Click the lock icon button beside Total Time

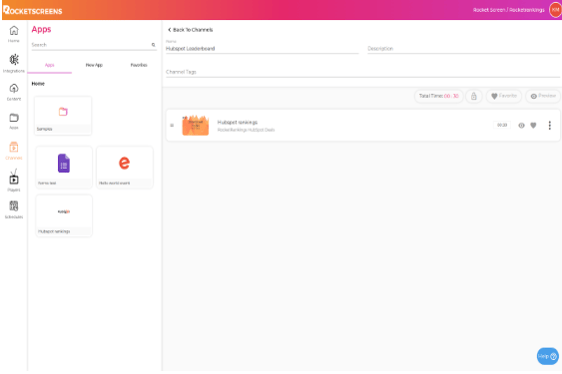tap(474, 96)
